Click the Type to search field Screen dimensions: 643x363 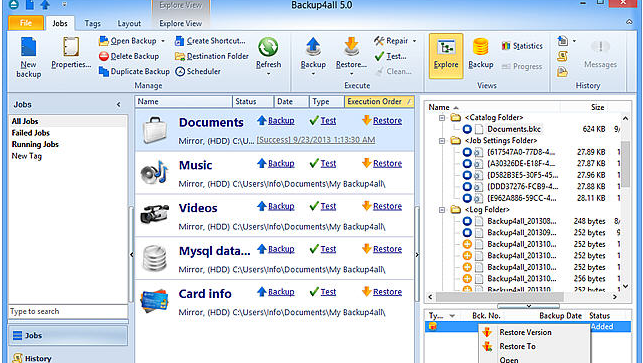click(68, 312)
